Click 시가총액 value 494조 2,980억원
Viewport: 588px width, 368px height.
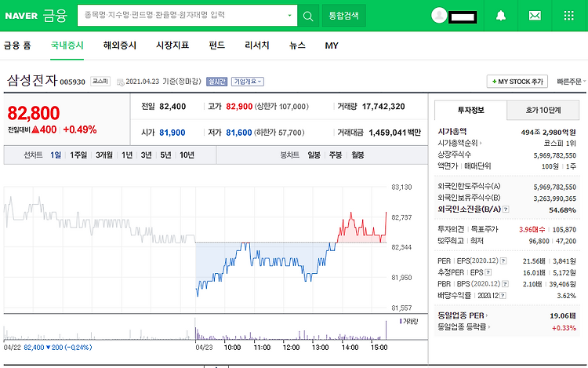coord(548,132)
